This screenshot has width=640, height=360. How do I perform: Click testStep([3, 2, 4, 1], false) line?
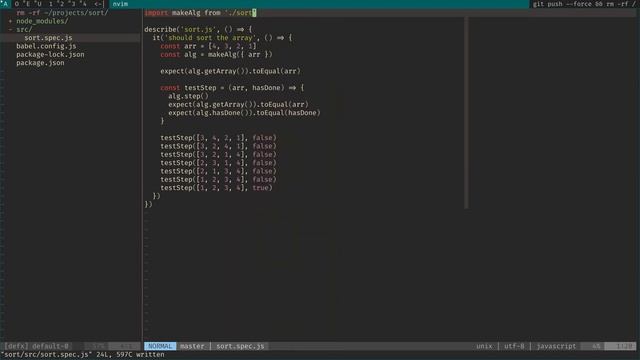click(x=218, y=146)
